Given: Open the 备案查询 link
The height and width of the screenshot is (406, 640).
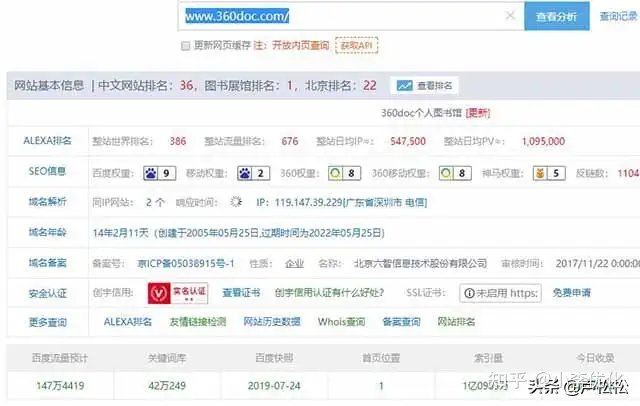Looking at the screenshot, I should coord(401,322).
